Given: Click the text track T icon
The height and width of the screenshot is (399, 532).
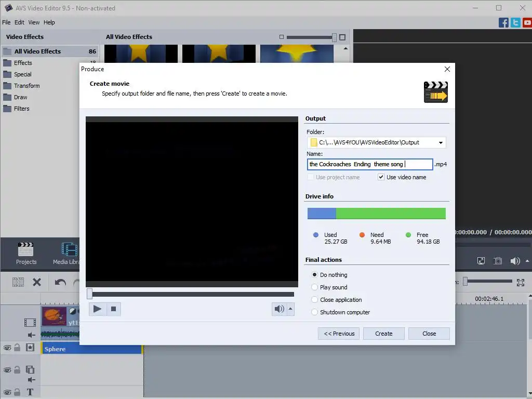Looking at the screenshot, I should [30, 392].
